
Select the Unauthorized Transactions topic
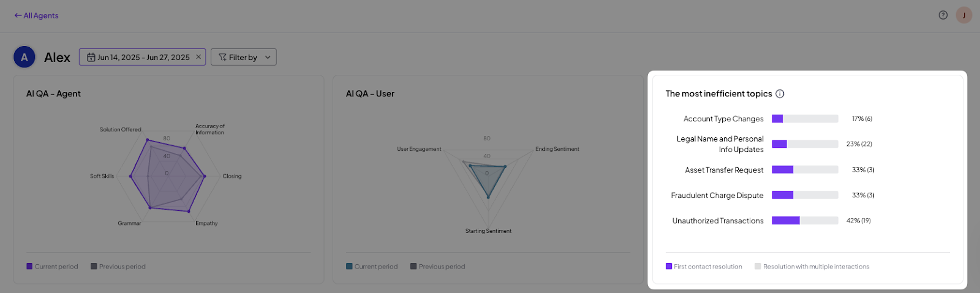718,221
